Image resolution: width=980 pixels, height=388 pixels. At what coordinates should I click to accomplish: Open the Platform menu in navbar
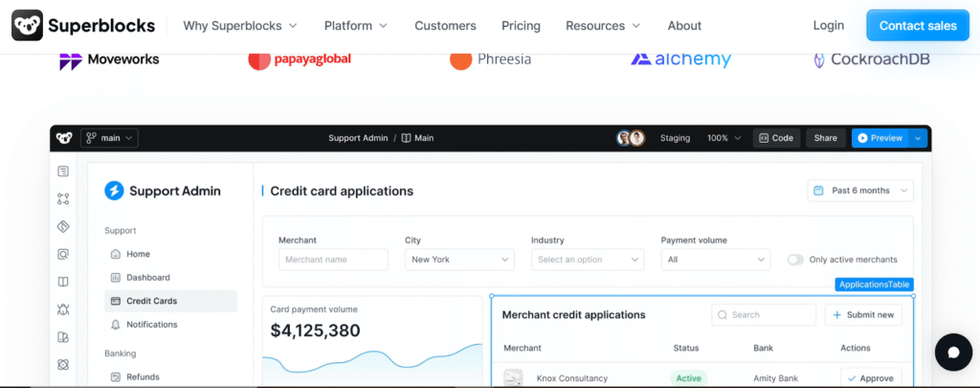tap(356, 26)
